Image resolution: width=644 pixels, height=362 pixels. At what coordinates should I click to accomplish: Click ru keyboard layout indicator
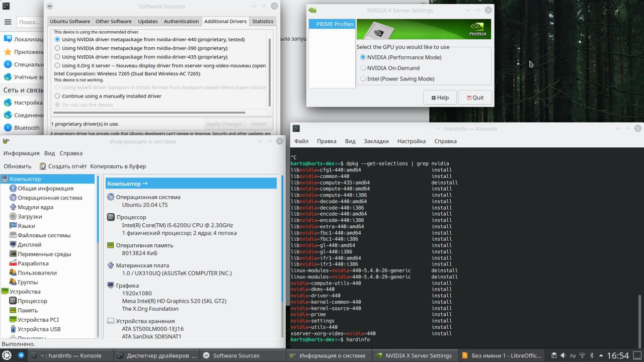(x=573, y=355)
